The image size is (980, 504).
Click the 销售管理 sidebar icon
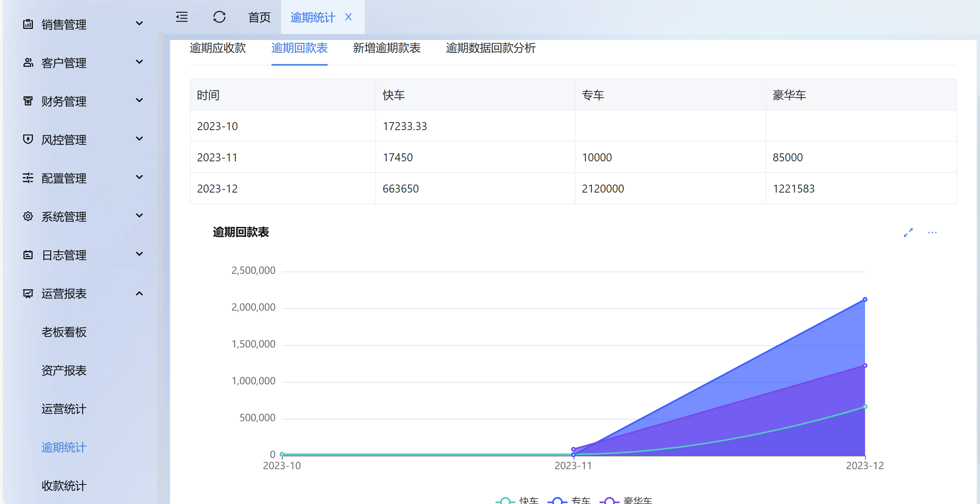click(x=28, y=24)
